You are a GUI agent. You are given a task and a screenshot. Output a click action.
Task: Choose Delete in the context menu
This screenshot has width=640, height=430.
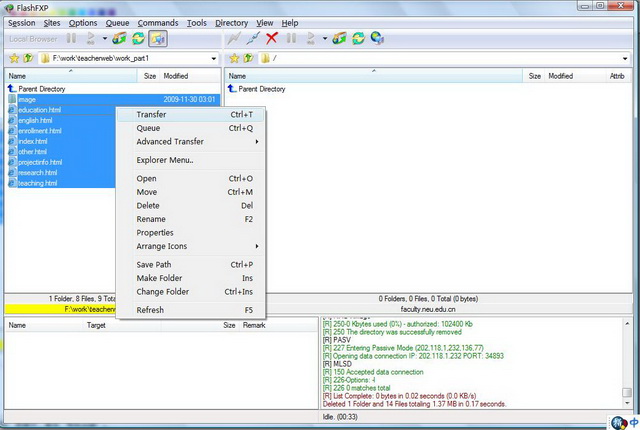pyautogui.click(x=191, y=206)
